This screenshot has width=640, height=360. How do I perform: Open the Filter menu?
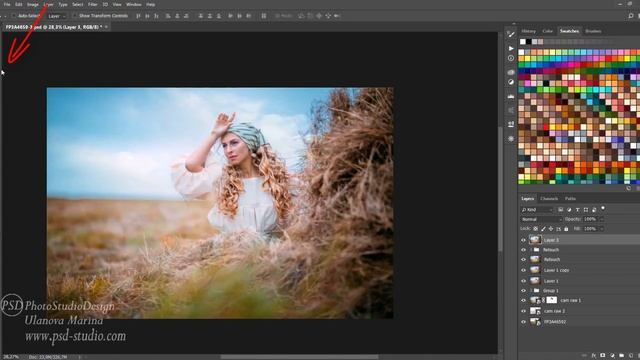(x=93, y=4)
